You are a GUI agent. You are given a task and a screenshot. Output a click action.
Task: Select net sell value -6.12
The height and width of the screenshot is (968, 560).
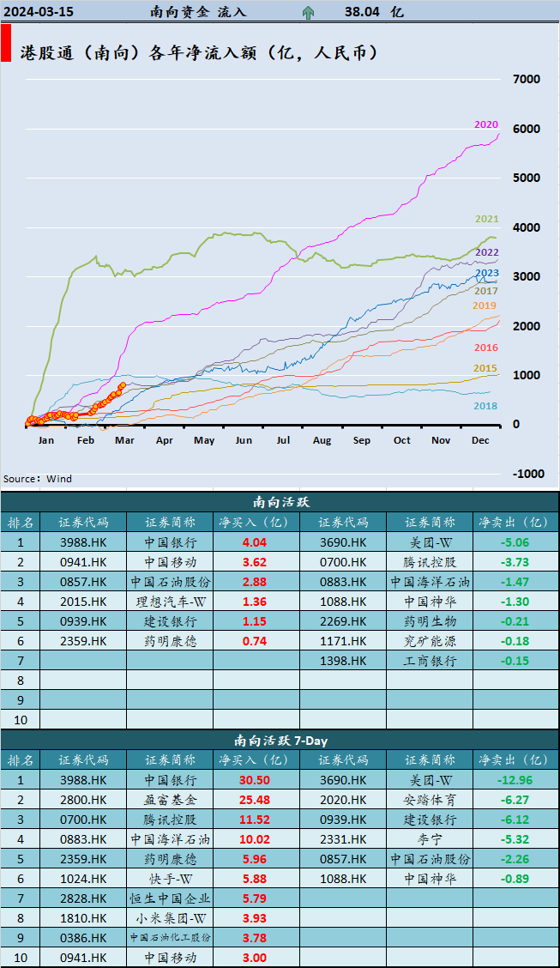pyautogui.click(x=514, y=820)
